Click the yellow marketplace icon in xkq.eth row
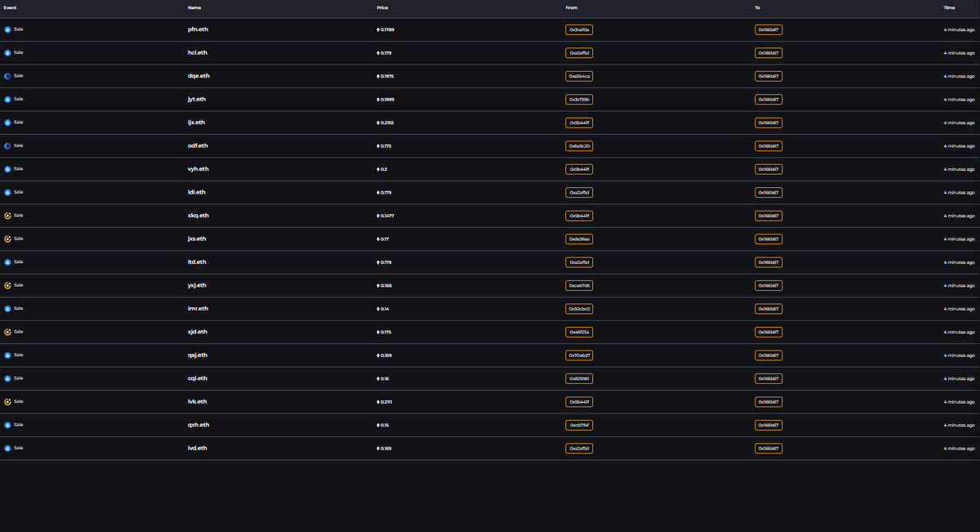Screen dimensions: 980x532 point(8,216)
